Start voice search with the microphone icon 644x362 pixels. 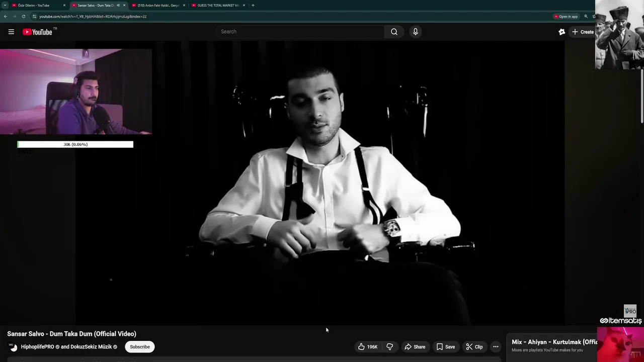415,32
